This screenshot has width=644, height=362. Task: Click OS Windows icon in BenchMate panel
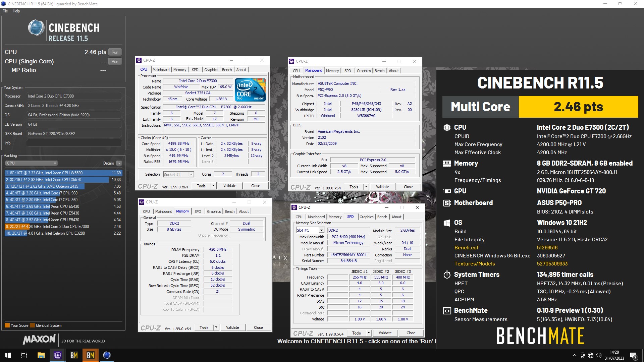pyautogui.click(x=447, y=223)
